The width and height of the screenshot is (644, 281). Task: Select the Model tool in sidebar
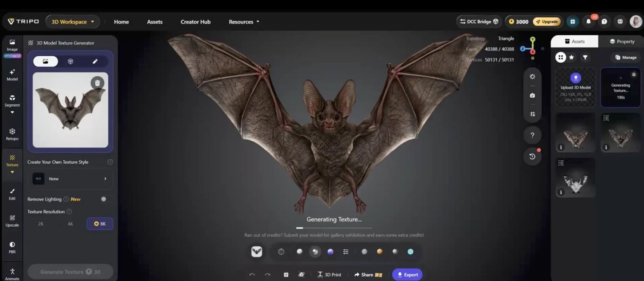pyautogui.click(x=12, y=75)
